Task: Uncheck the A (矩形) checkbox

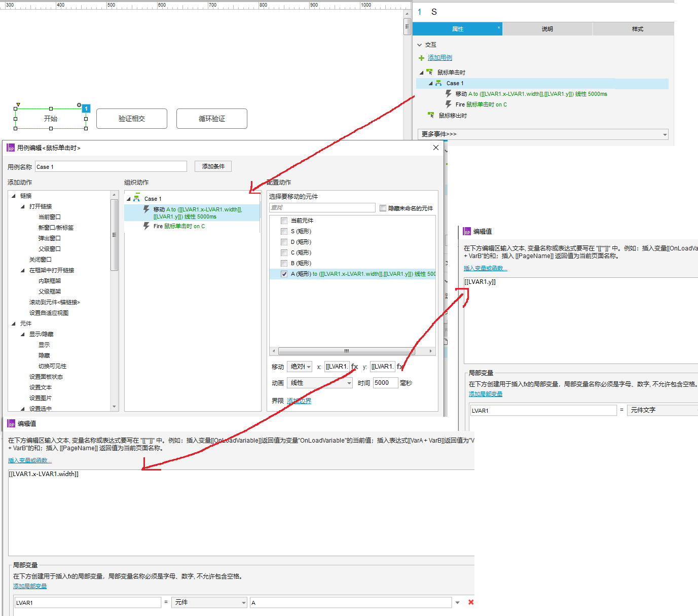Action: (x=284, y=274)
